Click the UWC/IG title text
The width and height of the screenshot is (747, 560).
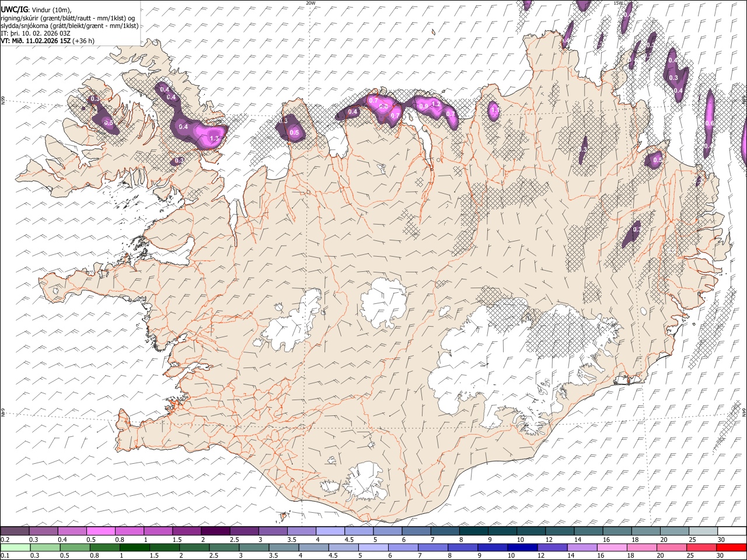[x=14, y=9]
